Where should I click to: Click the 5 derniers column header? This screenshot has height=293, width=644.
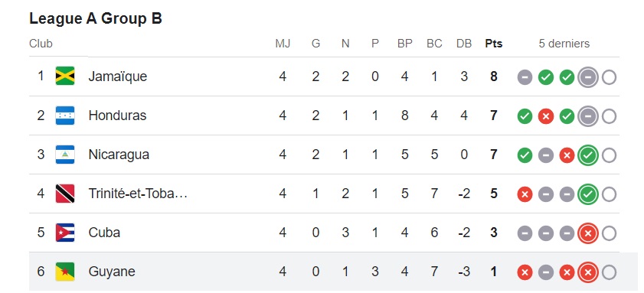564,44
